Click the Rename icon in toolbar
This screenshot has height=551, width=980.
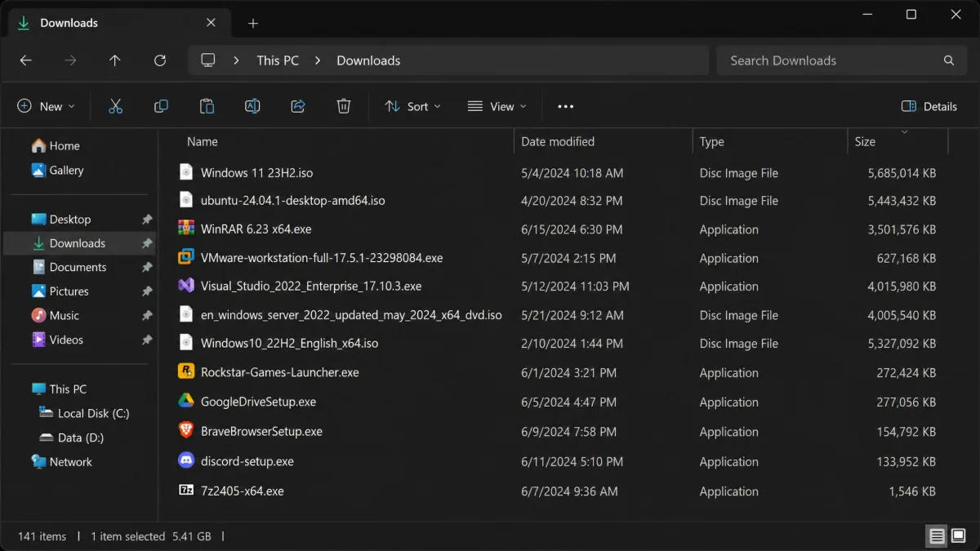tap(252, 106)
